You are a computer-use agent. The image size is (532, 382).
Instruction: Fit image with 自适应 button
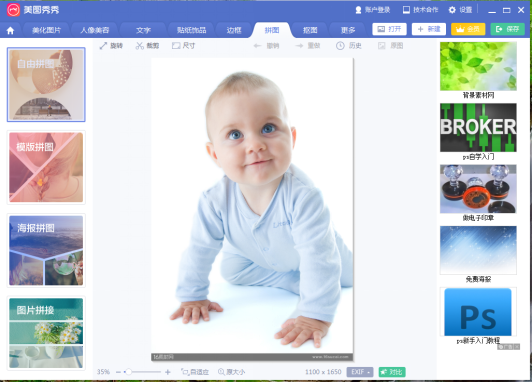(x=195, y=372)
